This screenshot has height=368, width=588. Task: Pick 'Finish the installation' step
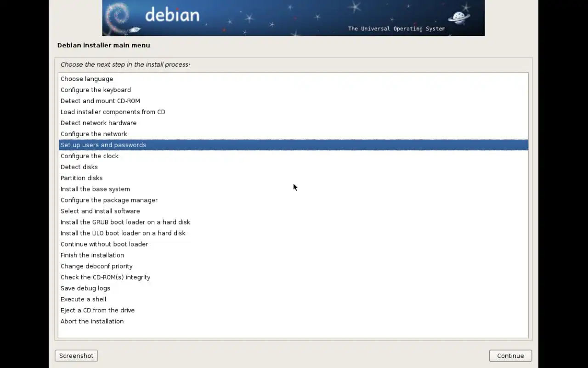(293, 255)
